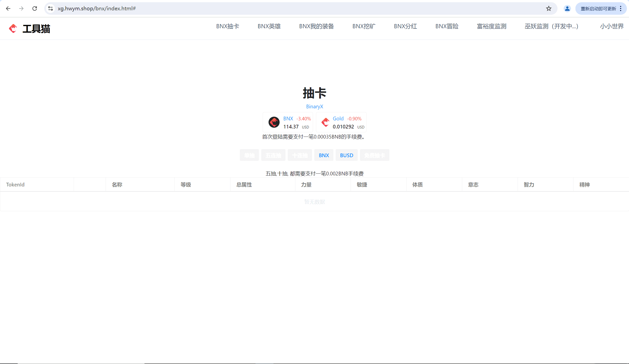
Task: Open the Chrome three-dot menu
Action: point(621,9)
